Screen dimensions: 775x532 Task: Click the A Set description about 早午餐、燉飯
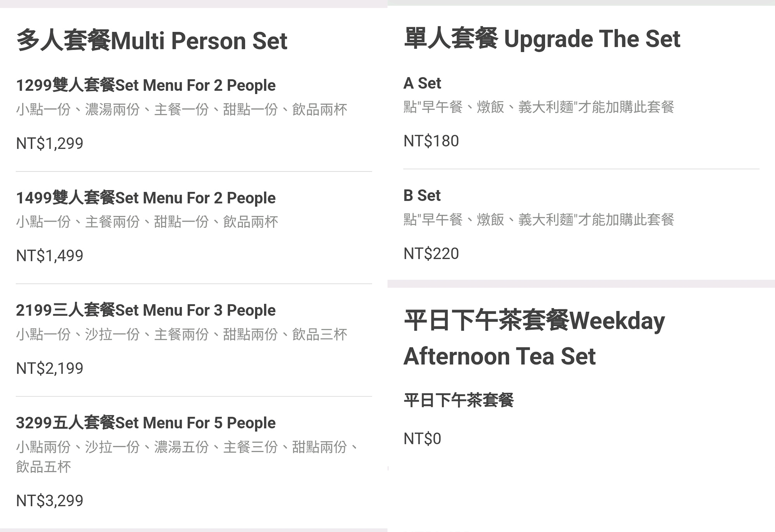[539, 107]
